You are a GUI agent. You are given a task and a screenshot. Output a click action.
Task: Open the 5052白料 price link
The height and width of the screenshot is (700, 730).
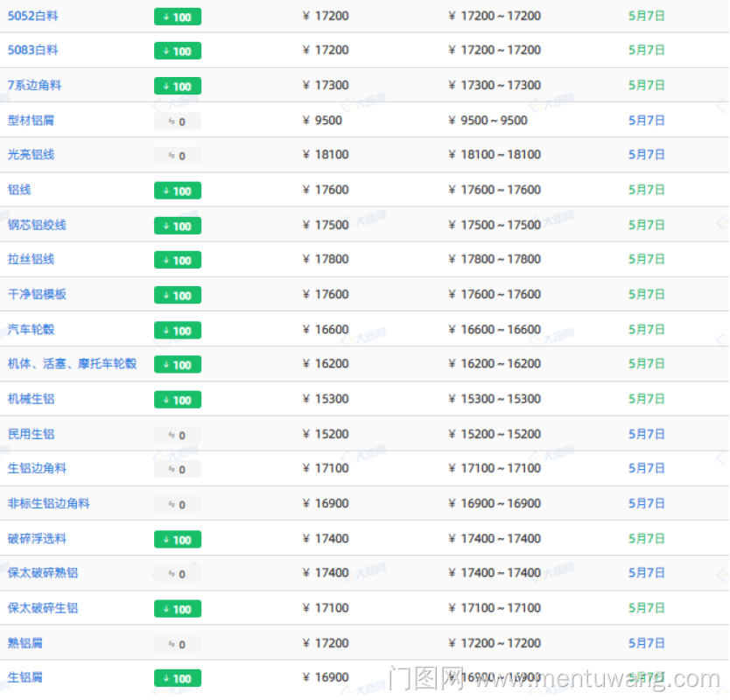coord(33,16)
